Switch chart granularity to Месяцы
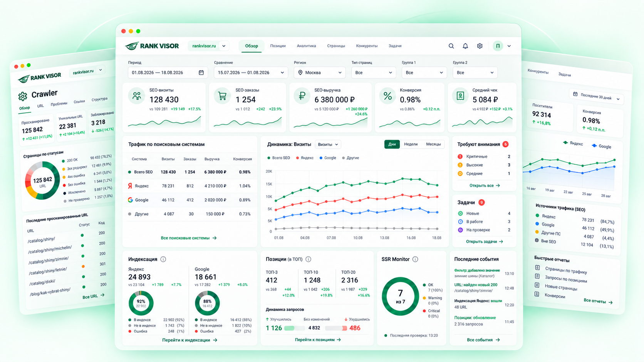 pyautogui.click(x=433, y=144)
